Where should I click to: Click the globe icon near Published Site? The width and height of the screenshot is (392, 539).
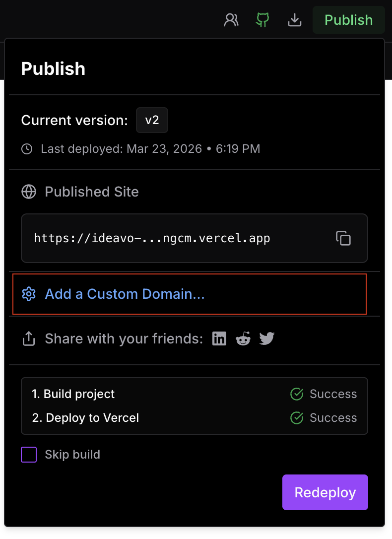point(29,192)
